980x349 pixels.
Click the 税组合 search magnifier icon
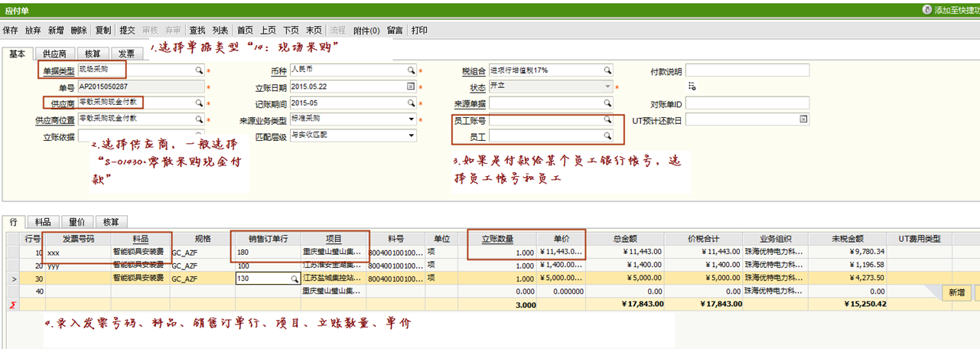pyautogui.click(x=607, y=70)
